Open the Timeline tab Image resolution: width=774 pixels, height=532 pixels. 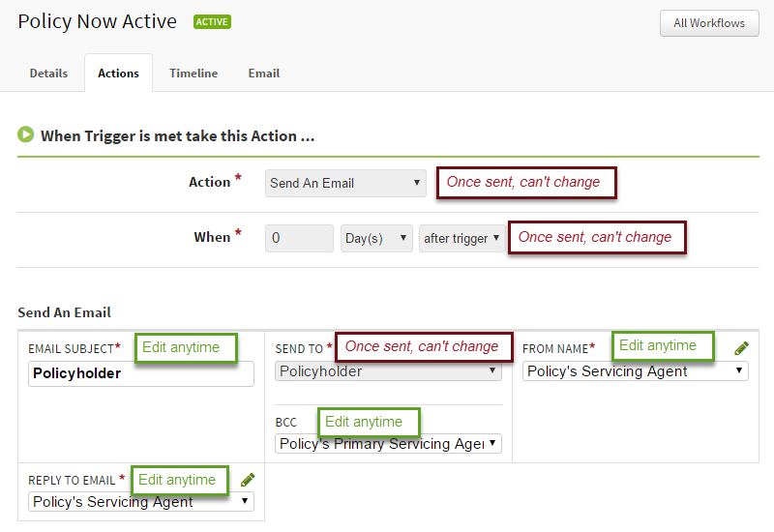click(193, 74)
